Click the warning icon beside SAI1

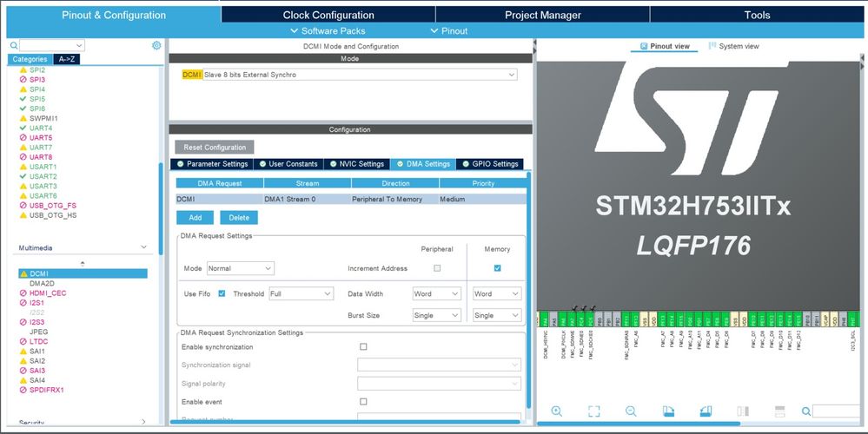pos(23,351)
